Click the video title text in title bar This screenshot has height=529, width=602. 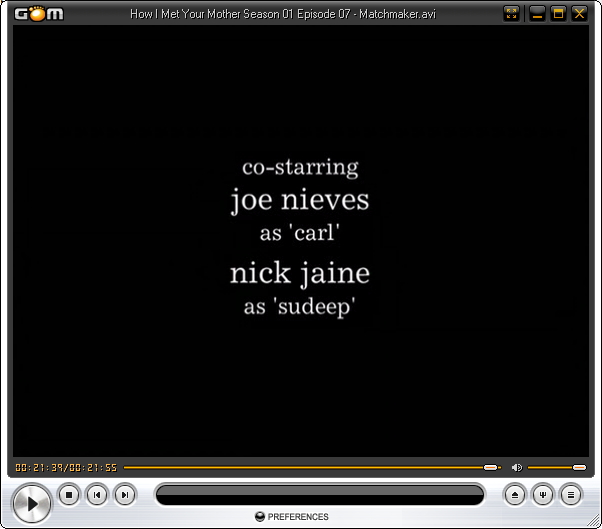pyautogui.click(x=283, y=14)
